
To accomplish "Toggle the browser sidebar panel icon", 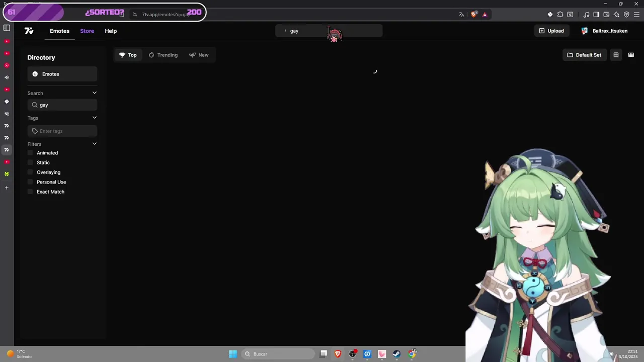I will (x=596, y=15).
